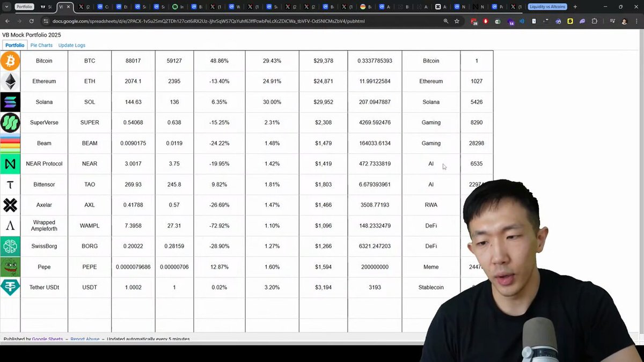The height and width of the screenshot is (362, 644).
Task: Switch to the Pie Charts sheet tab
Action: click(41, 45)
